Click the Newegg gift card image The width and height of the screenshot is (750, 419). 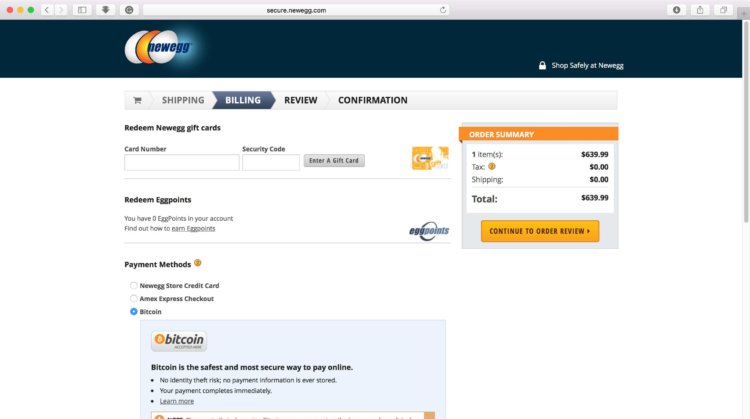(430, 158)
